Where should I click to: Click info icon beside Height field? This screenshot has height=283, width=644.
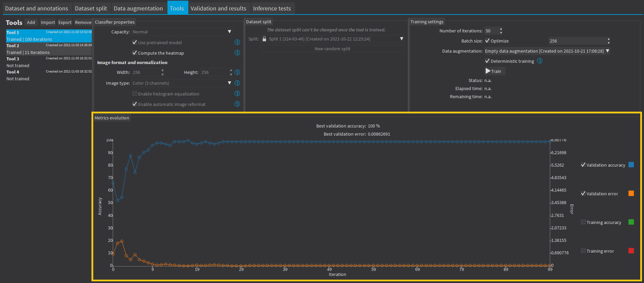pyautogui.click(x=237, y=72)
